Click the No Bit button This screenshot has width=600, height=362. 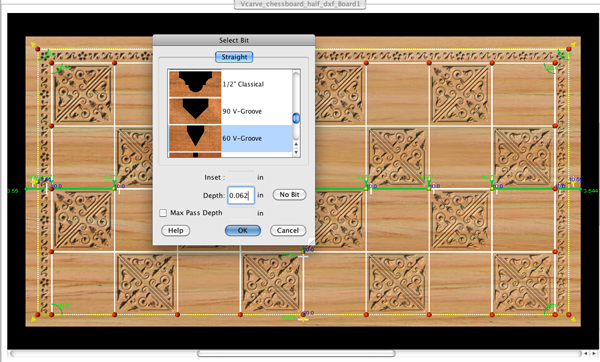click(289, 195)
